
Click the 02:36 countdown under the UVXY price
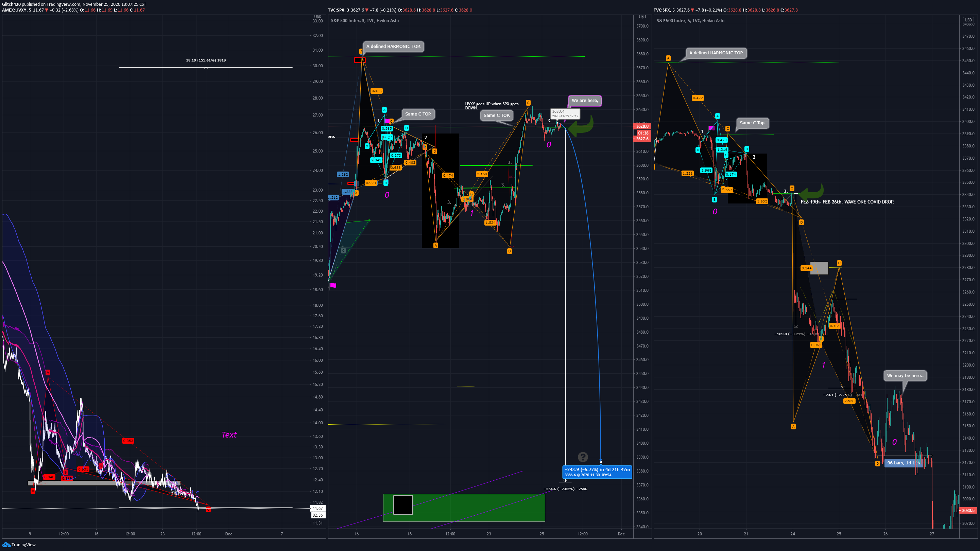(318, 515)
